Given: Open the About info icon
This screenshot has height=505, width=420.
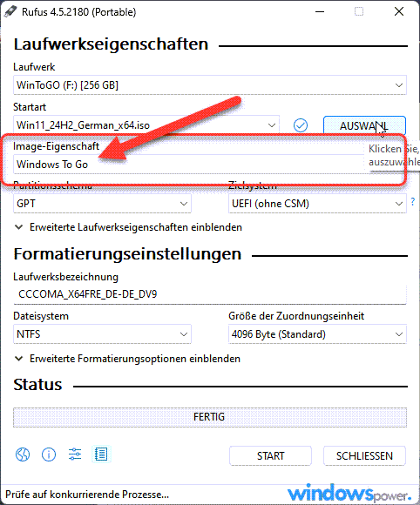Looking at the screenshot, I should [49, 454].
